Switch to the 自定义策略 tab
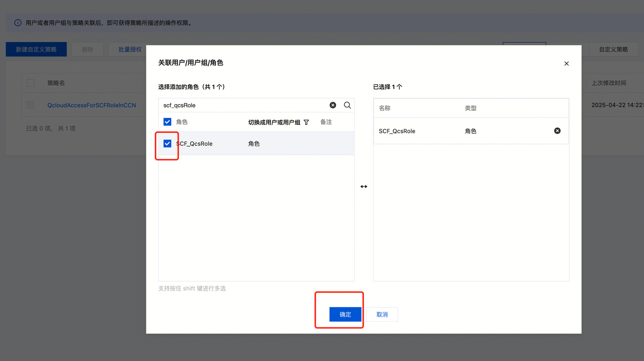Screen dimensions: 644x361 tap(614, 49)
